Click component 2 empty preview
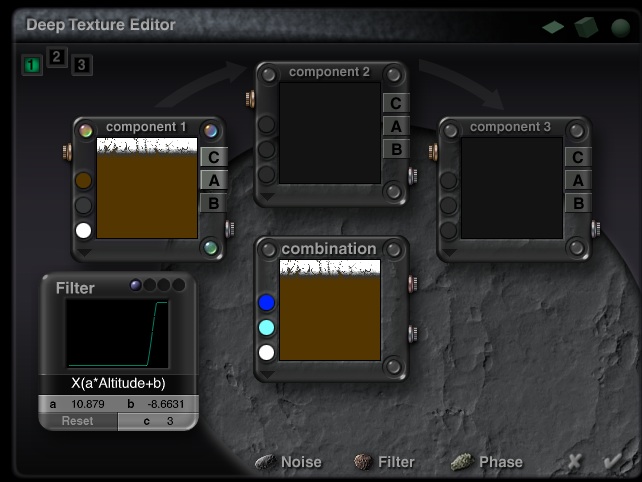Image resolution: width=642 pixels, height=482 pixels. 330,133
